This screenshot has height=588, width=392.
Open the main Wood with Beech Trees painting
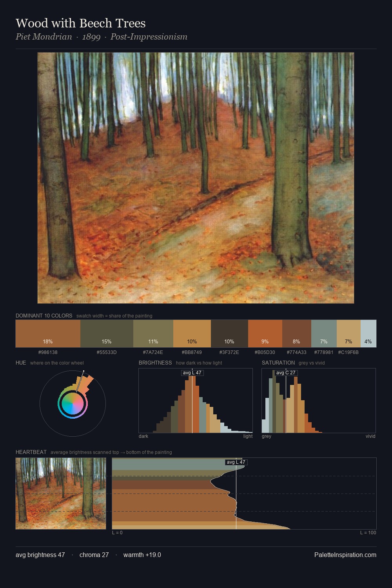196,178
